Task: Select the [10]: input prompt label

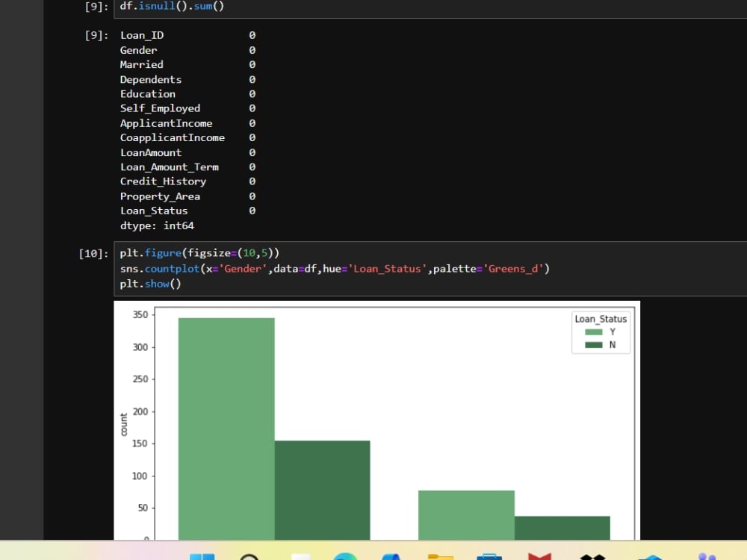Action: coord(93,253)
